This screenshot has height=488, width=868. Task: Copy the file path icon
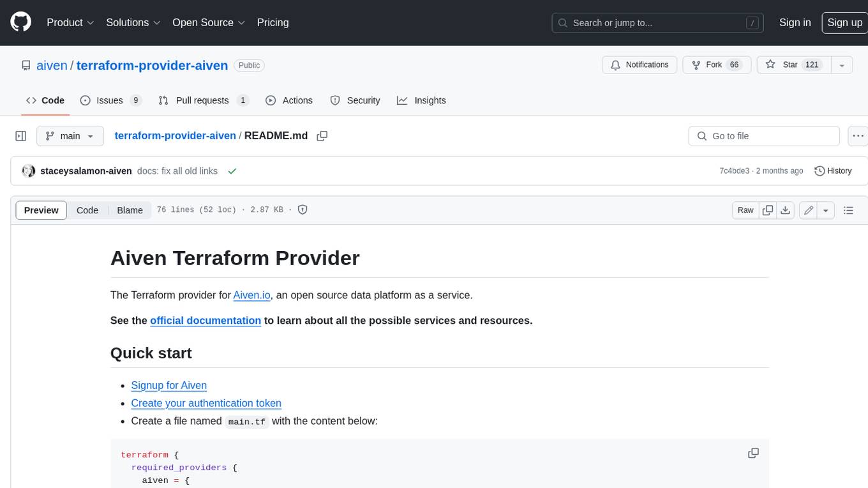pos(322,135)
